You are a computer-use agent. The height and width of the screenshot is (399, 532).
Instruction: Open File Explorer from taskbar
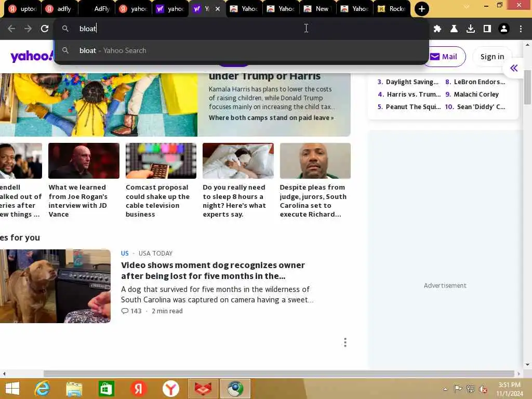click(x=74, y=389)
